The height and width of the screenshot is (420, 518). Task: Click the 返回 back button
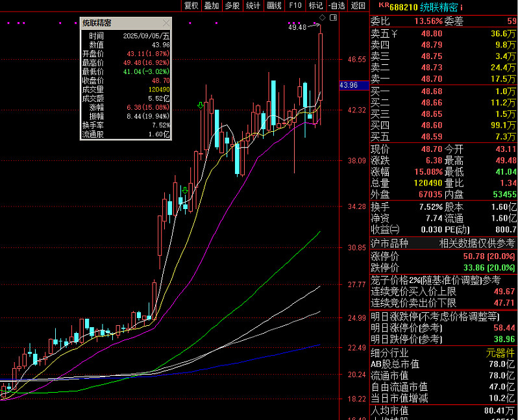[358, 6]
